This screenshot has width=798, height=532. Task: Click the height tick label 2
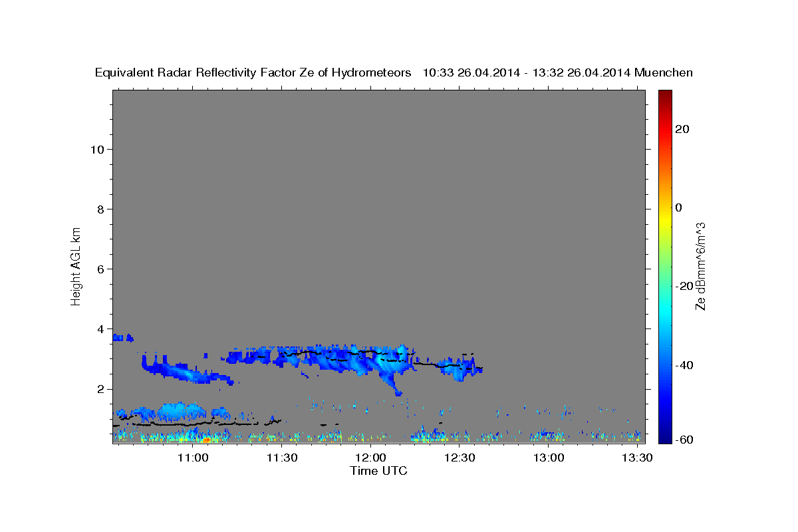point(100,389)
